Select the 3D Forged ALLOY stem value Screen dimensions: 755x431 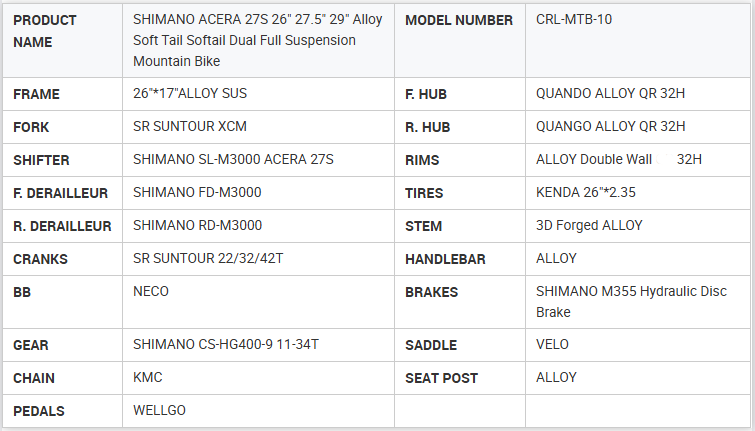(589, 226)
